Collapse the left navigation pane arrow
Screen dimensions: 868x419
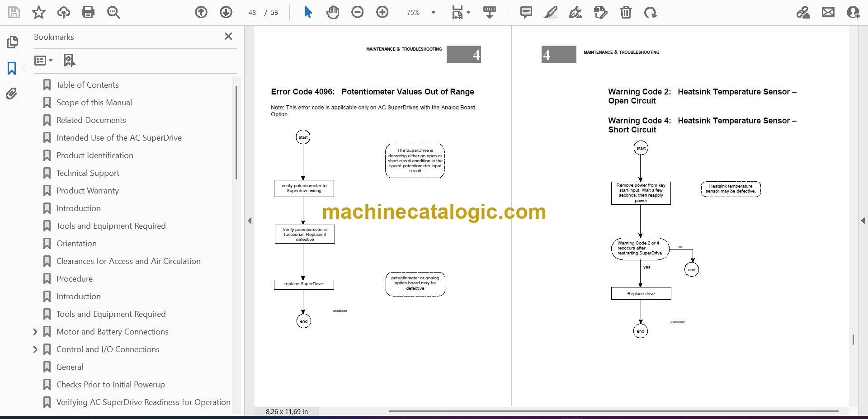250,221
